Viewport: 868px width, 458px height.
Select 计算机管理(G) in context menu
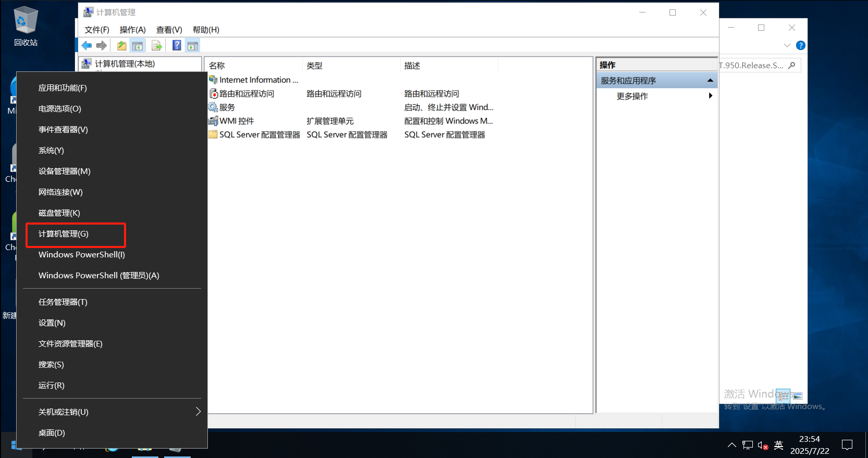(112, 233)
